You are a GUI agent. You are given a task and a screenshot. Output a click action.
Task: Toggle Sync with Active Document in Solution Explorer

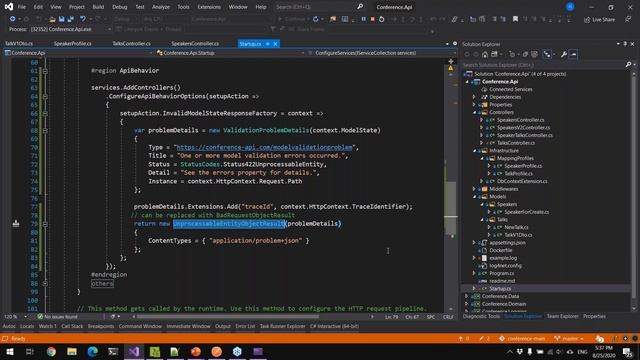[x=547, y=54]
